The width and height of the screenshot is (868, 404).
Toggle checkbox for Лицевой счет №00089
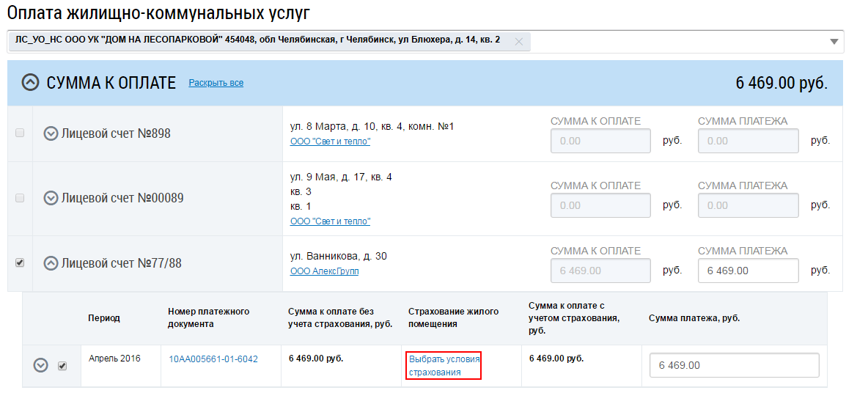click(20, 198)
